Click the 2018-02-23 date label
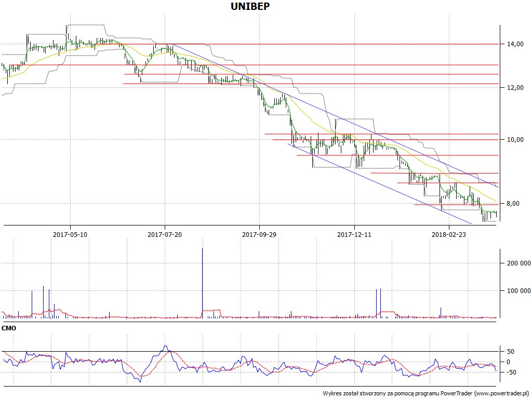This screenshot has height=399, width=532. (449, 234)
